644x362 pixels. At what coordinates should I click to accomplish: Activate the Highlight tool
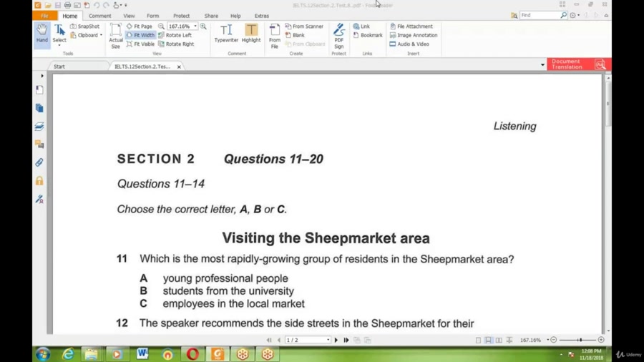tap(251, 33)
